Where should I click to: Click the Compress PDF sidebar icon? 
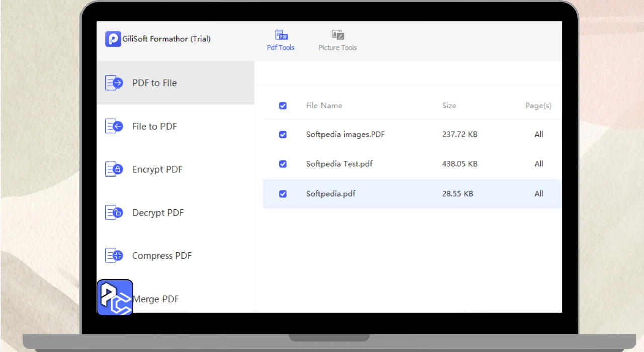[x=114, y=256]
